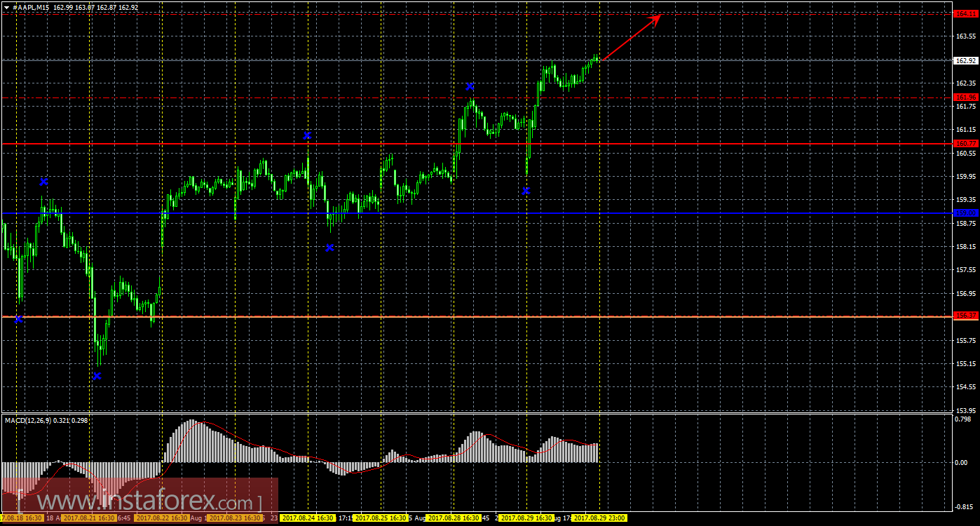Select the blue X marker near 158.1

(329, 248)
